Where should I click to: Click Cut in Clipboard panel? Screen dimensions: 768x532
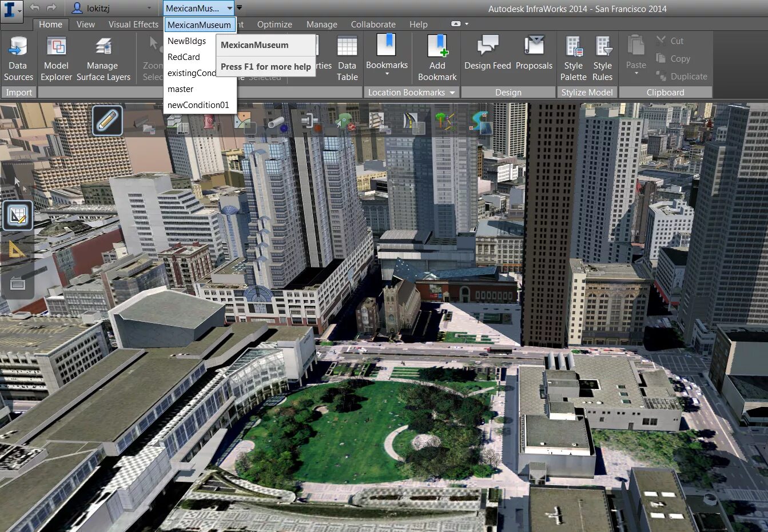670,41
